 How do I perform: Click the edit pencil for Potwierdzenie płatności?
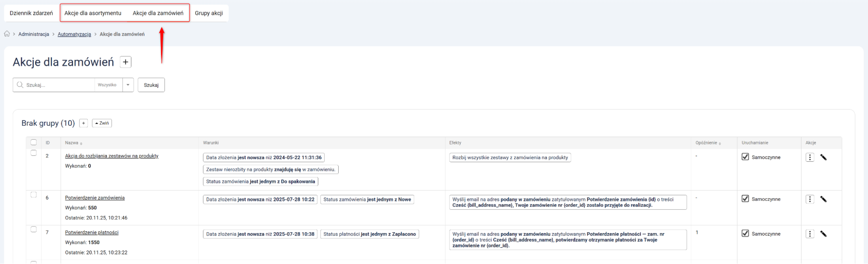point(823,234)
